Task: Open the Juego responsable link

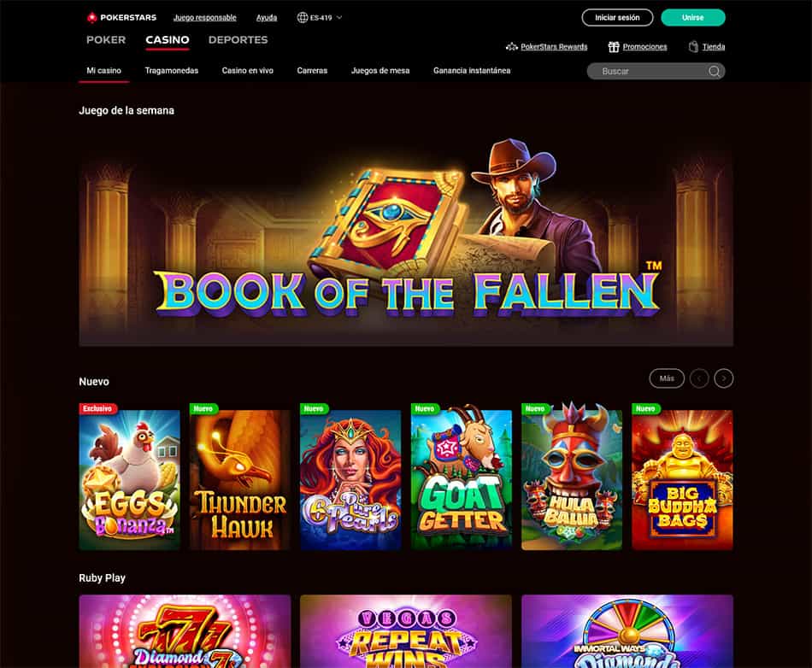Action: tap(204, 18)
